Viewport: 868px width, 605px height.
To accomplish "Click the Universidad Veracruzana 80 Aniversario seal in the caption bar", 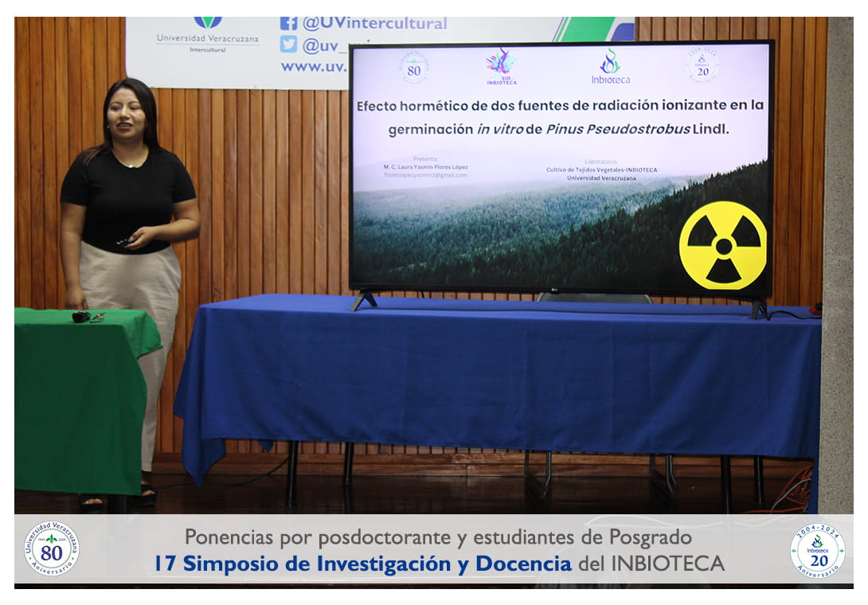I will [52, 548].
